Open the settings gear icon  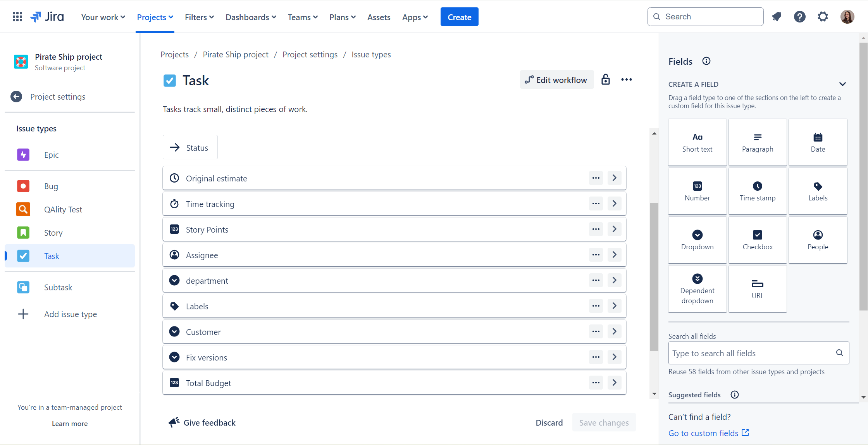(x=823, y=17)
